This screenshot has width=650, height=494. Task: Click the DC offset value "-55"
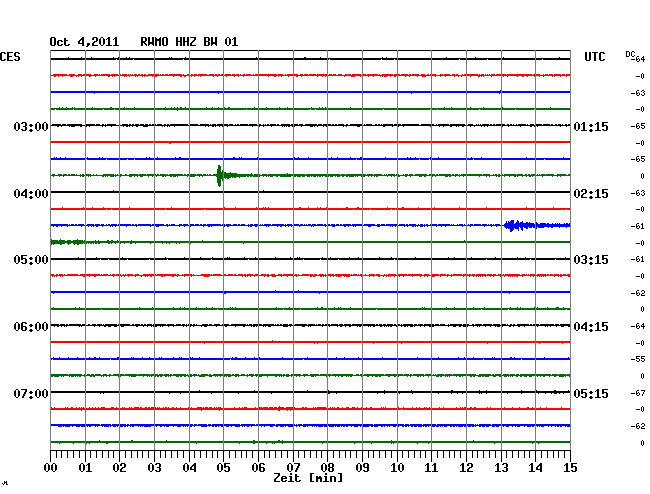tap(638, 359)
